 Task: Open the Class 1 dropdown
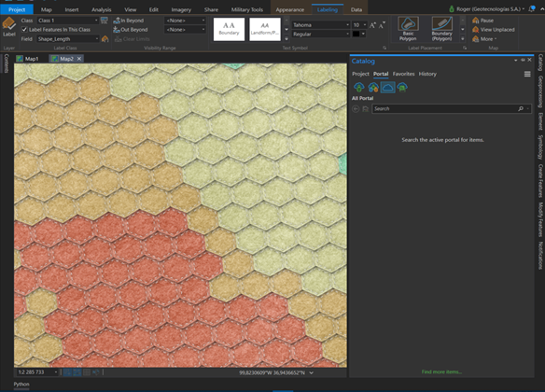[67, 21]
